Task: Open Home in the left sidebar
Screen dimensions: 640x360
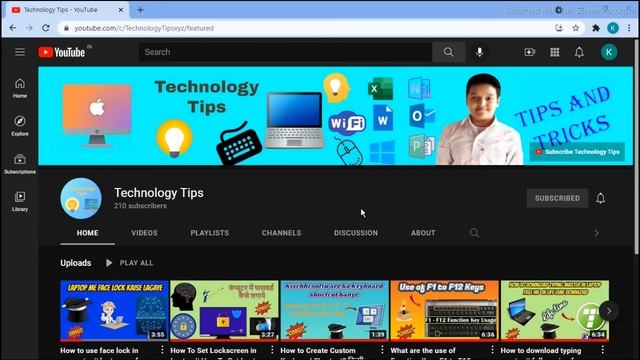Action: pyautogui.click(x=20, y=88)
